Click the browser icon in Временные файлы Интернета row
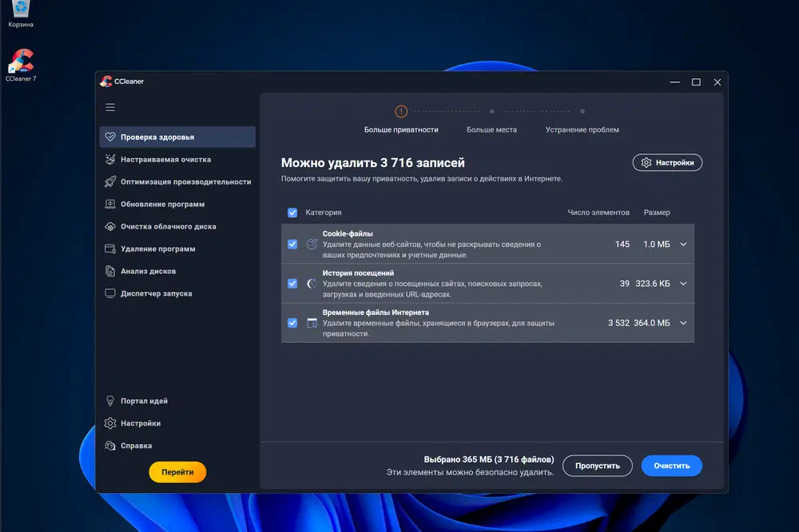Screen dimensions: 799x532 [312, 323]
